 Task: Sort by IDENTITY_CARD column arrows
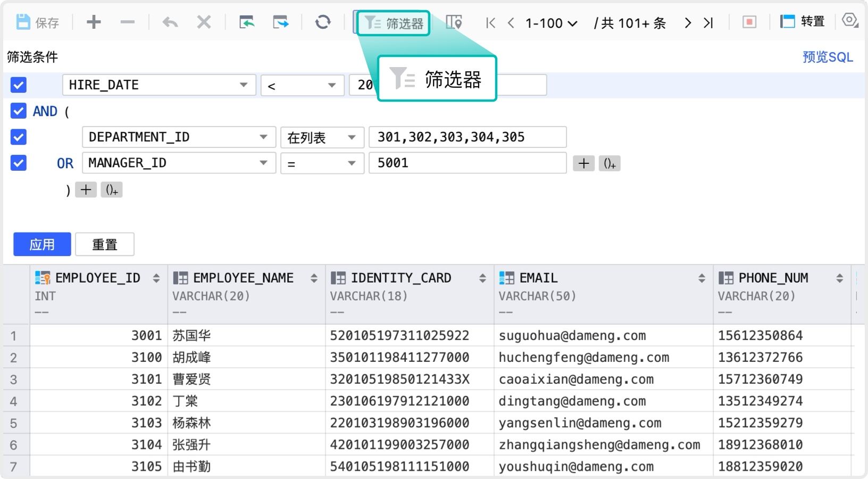(x=482, y=278)
